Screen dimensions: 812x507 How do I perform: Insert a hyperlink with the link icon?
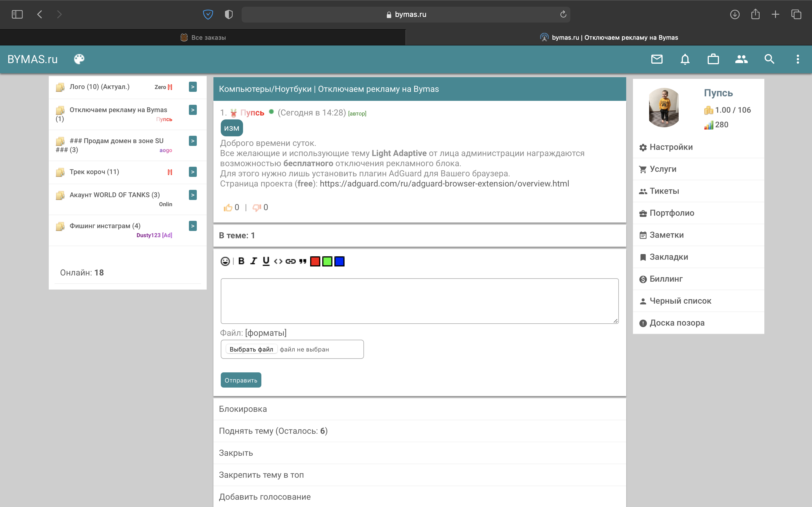(290, 261)
